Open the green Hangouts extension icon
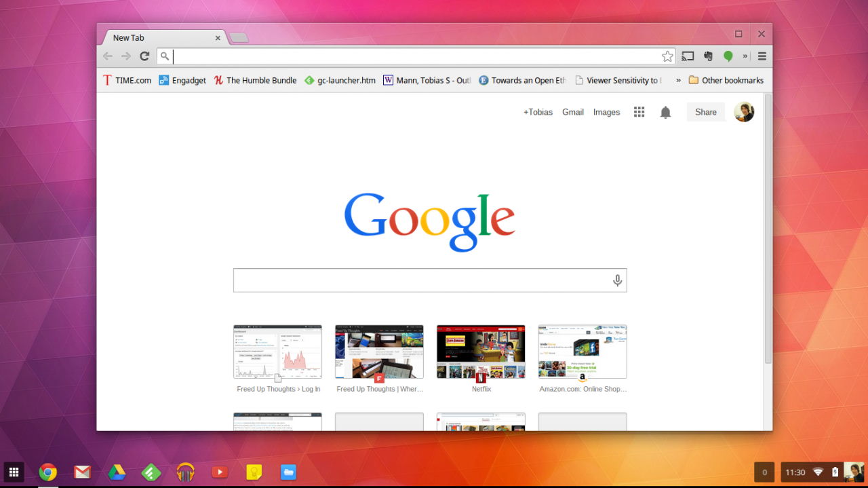The height and width of the screenshot is (488, 868). pyautogui.click(x=728, y=56)
